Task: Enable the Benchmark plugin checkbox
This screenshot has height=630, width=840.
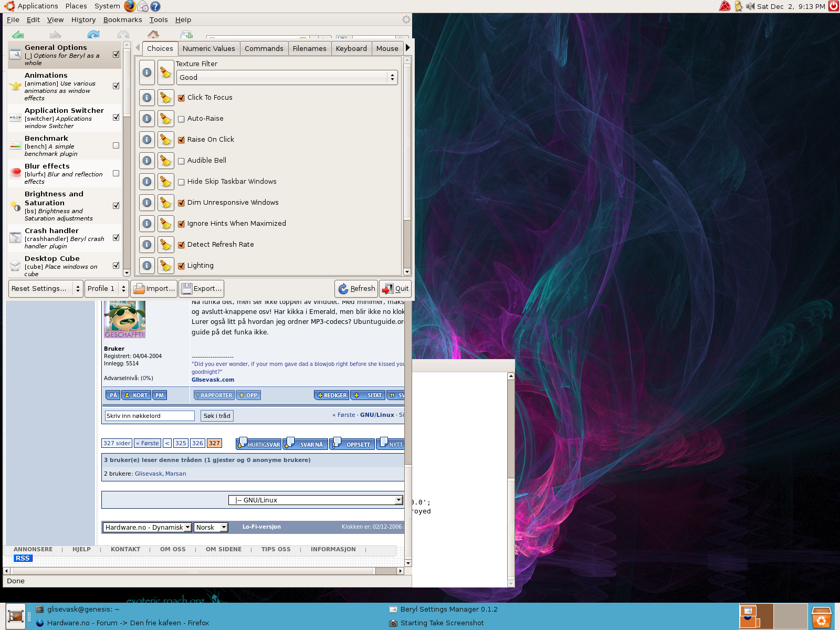Action: coord(116,145)
